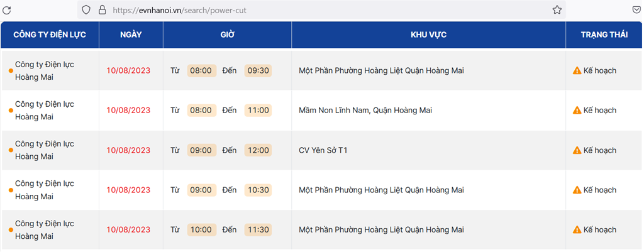This screenshot has width=644, height=252.
Task: Click warning icon beside CV Yên Sở T1 row
Action: point(577,150)
